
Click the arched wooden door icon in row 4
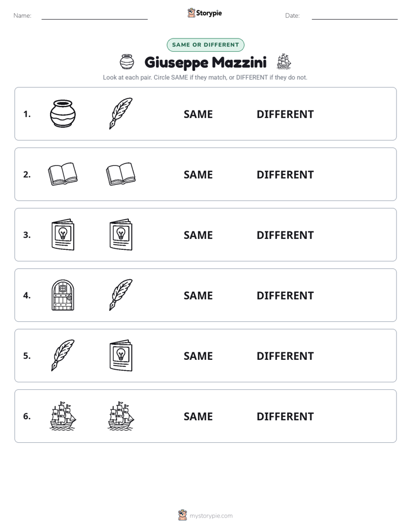pos(63,295)
